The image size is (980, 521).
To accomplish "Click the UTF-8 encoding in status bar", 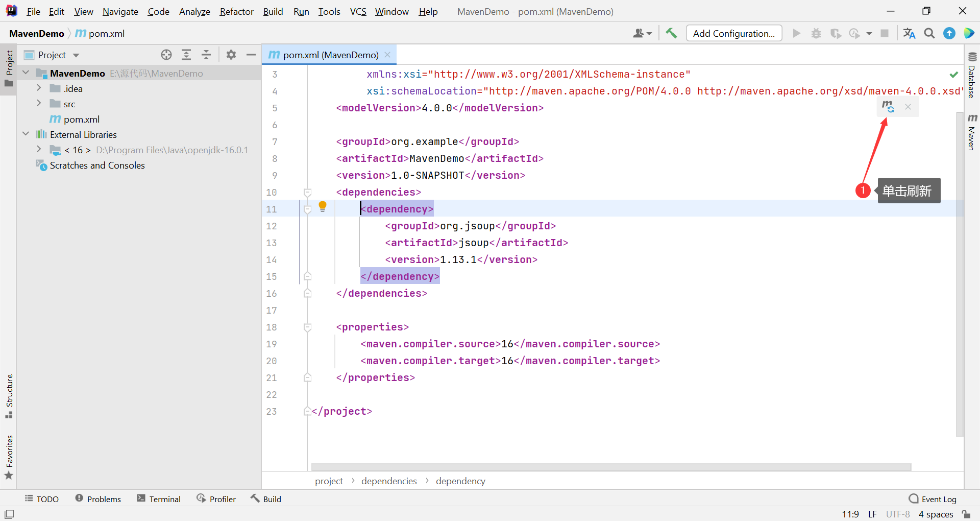I will pyautogui.click(x=898, y=514).
